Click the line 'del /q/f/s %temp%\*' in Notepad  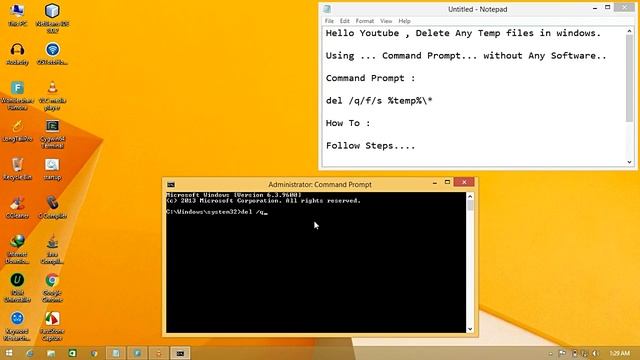click(379, 101)
